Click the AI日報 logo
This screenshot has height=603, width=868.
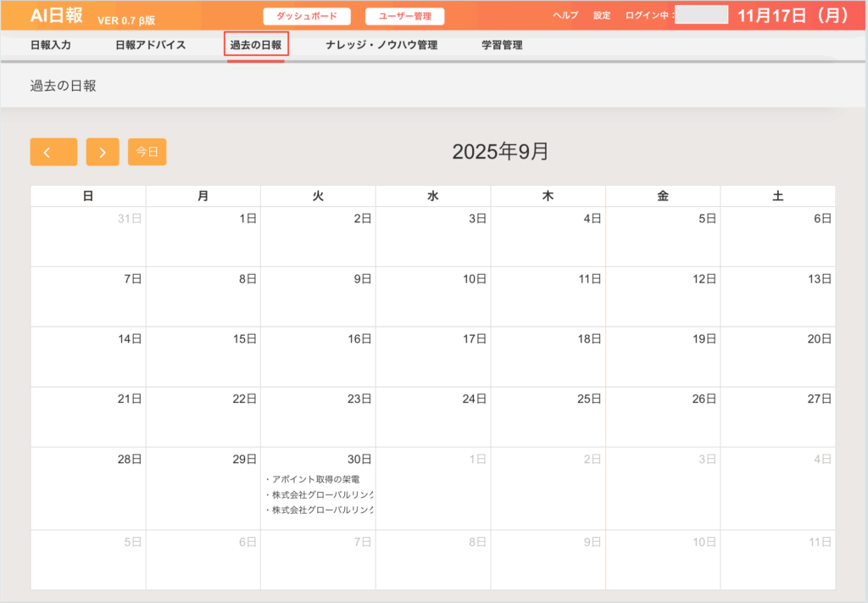pos(56,16)
